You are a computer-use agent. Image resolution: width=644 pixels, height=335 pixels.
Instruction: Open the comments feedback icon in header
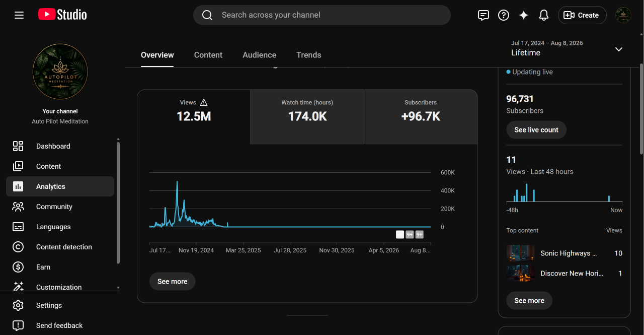[x=483, y=15]
